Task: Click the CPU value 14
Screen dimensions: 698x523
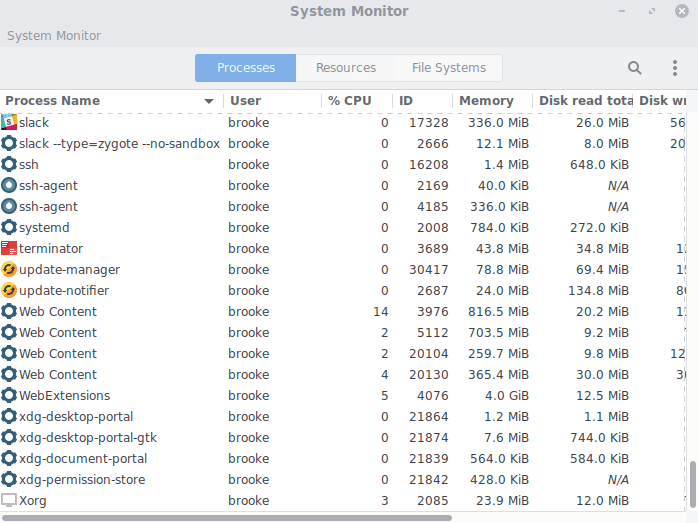Action: click(381, 311)
